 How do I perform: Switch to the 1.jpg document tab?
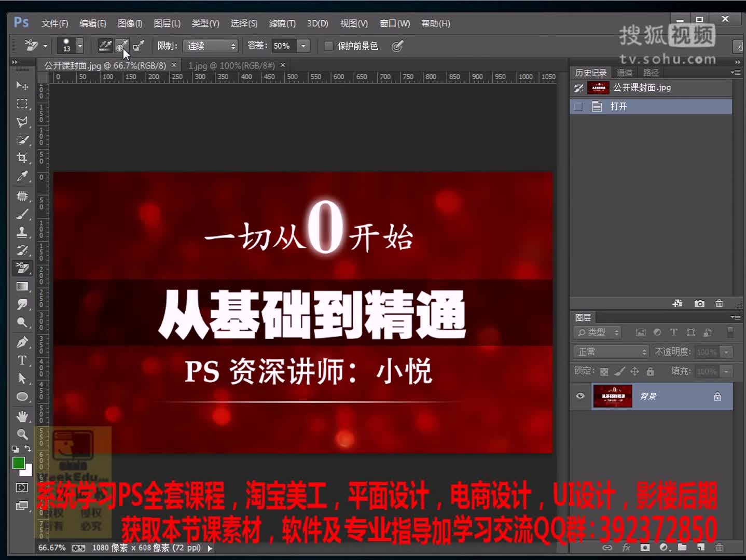(231, 65)
